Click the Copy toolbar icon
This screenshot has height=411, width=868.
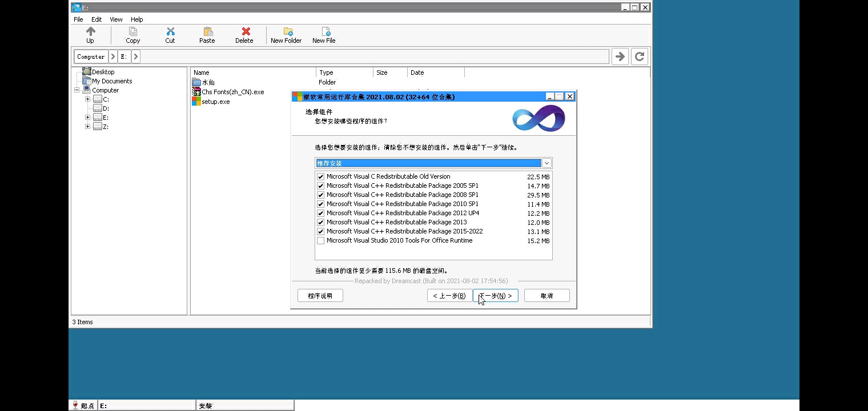tap(133, 32)
